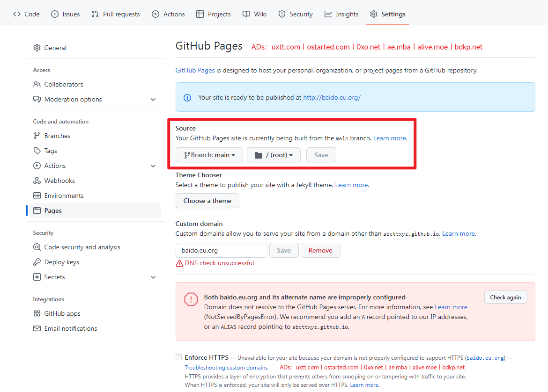Remove the custom domain
Screen dimensions: 548x392
click(320, 250)
